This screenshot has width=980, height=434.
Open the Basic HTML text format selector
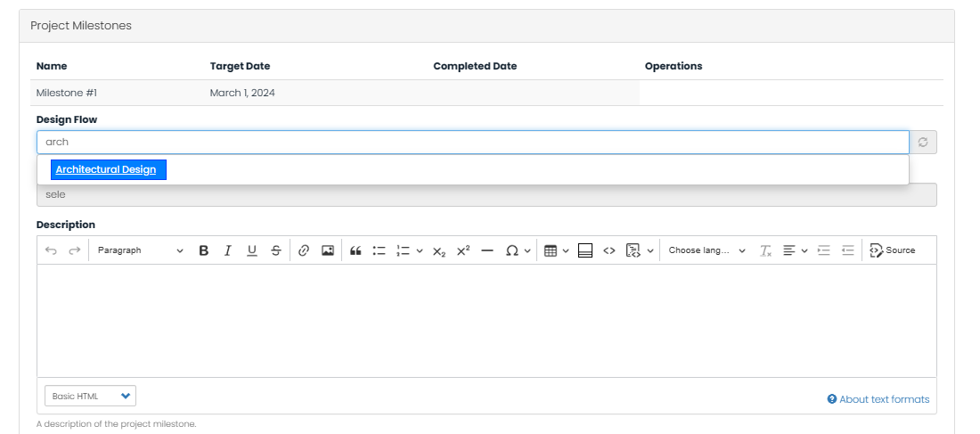pos(90,396)
